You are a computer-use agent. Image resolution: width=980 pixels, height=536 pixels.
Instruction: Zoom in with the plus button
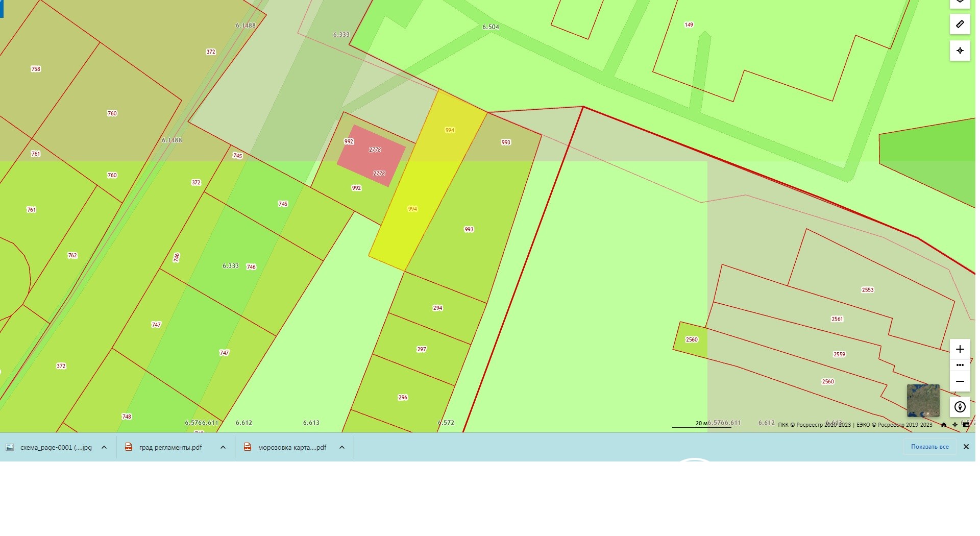pyautogui.click(x=960, y=349)
